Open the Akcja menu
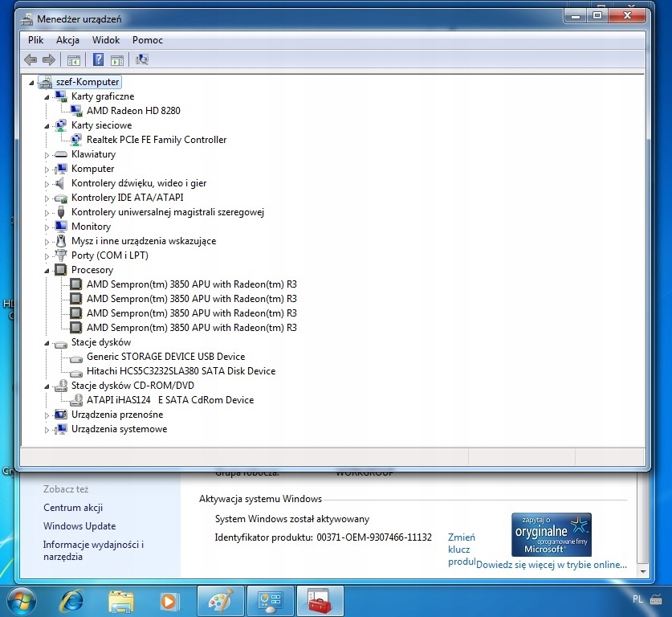Image resolution: width=672 pixels, height=617 pixels. [67, 40]
